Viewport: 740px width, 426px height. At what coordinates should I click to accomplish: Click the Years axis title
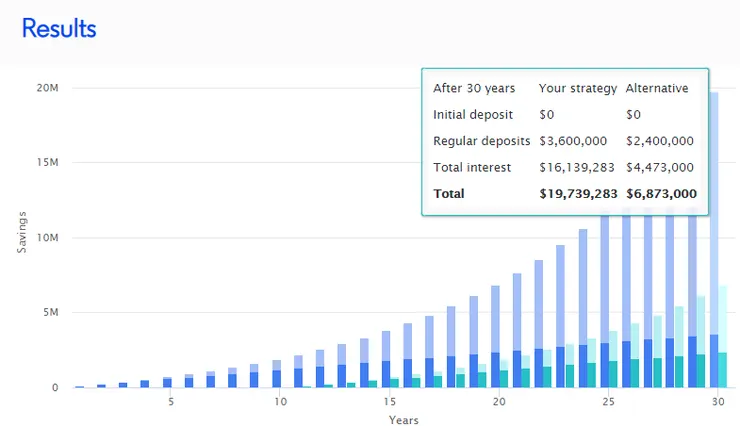point(404,420)
